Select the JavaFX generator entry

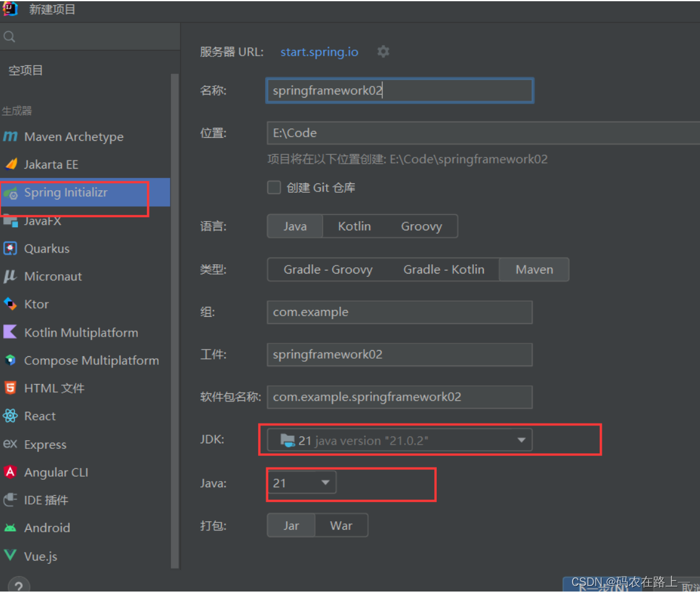[85, 221]
